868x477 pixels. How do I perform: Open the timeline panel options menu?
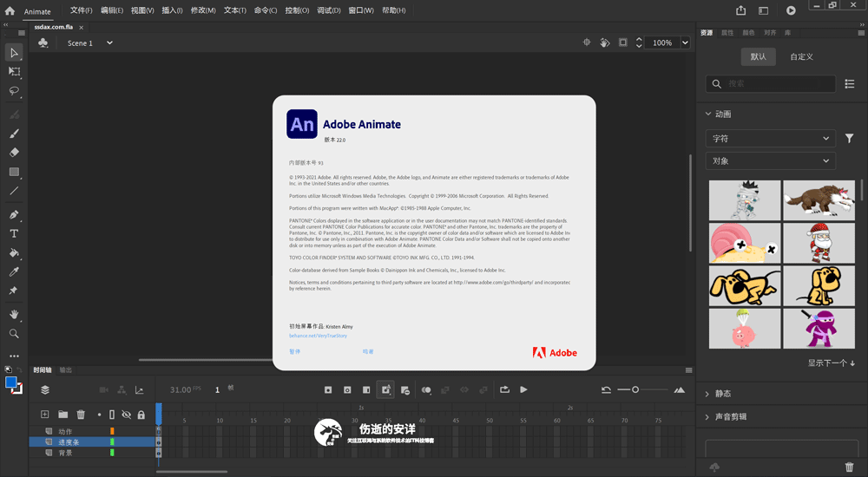(x=688, y=370)
